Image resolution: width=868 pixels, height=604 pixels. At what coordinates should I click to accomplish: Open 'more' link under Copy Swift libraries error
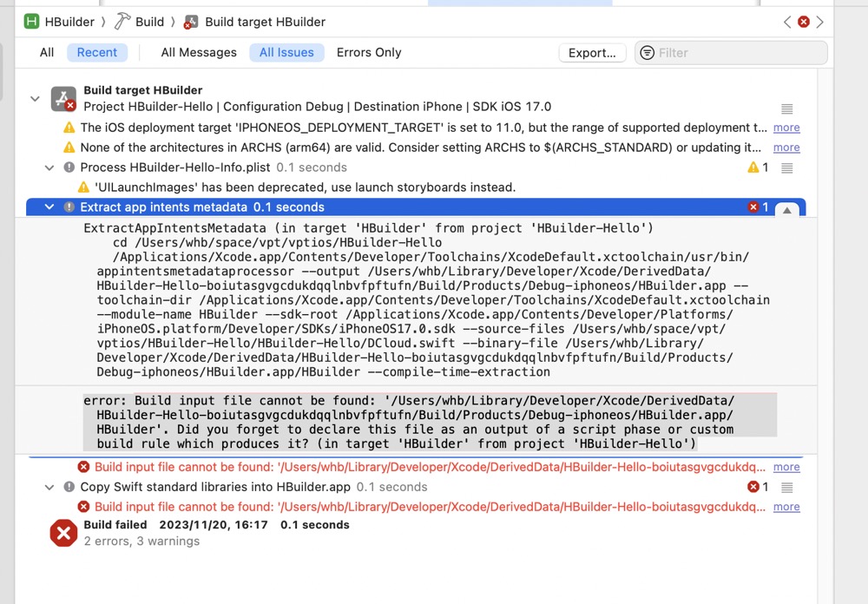click(786, 507)
